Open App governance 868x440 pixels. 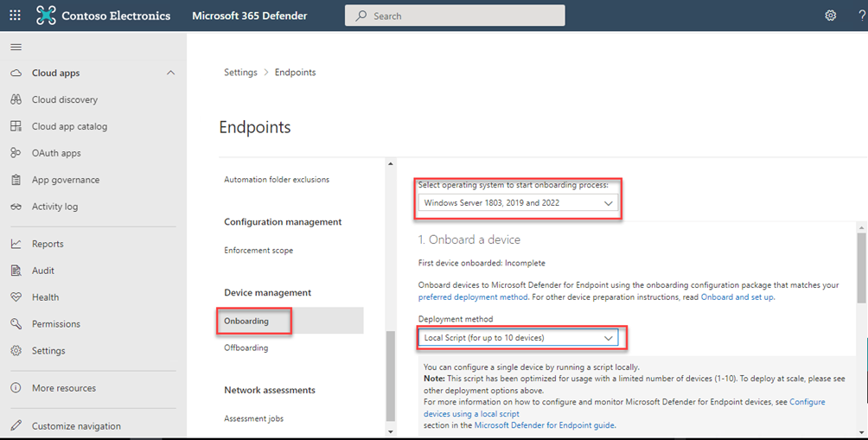[x=66, y=179]
